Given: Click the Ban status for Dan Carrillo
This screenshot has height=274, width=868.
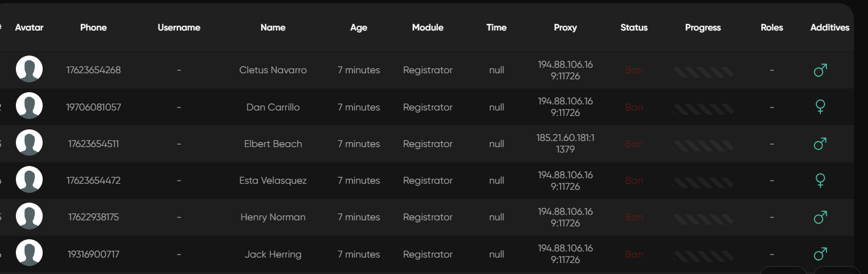Looking at the screenshot, I should pyautogui.click(x=634, y=107).
